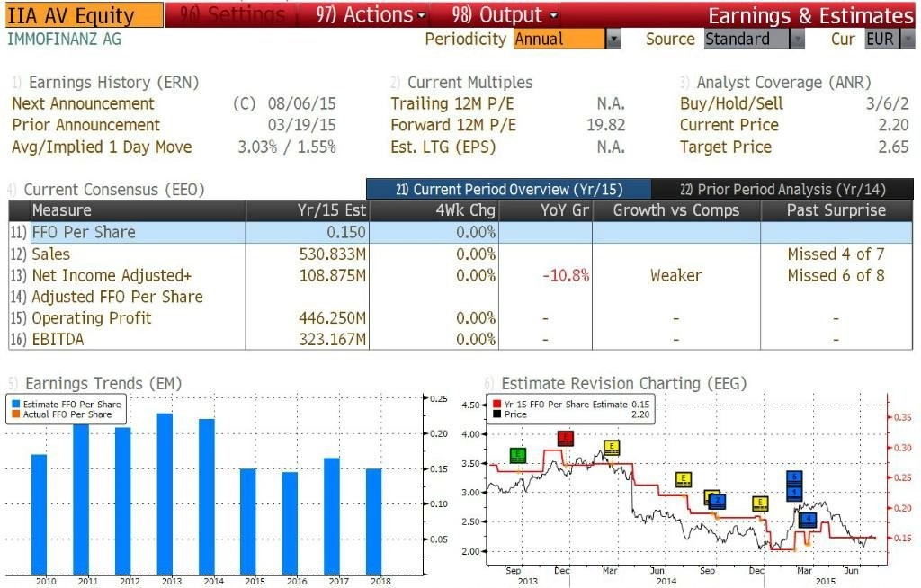Click the red legend square for FFO estimate
921x588 pixels.
[496, 405]
